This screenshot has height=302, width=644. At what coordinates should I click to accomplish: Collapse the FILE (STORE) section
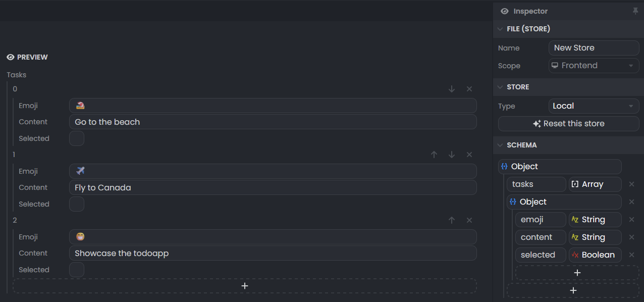[x=500, y=29]
